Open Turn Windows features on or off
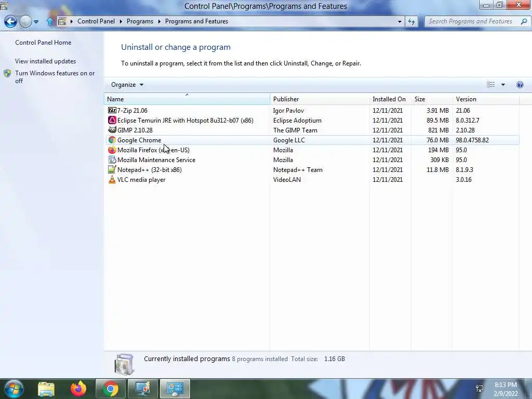This screenshot has width=532, height=399. (x=55, y=77)
